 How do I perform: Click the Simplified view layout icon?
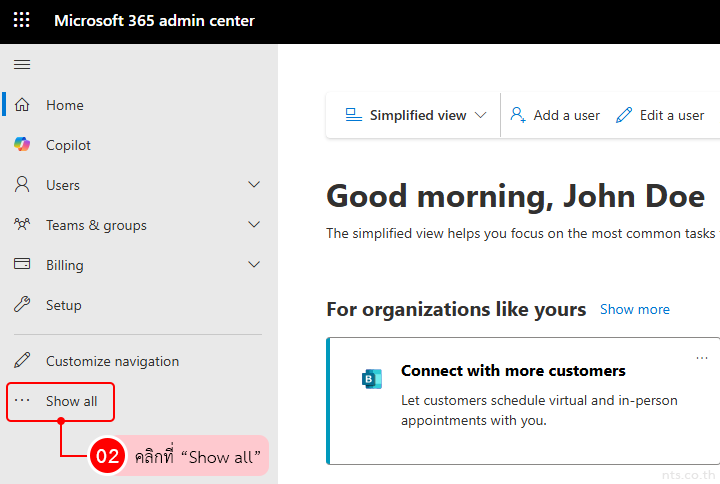[354, 115]
